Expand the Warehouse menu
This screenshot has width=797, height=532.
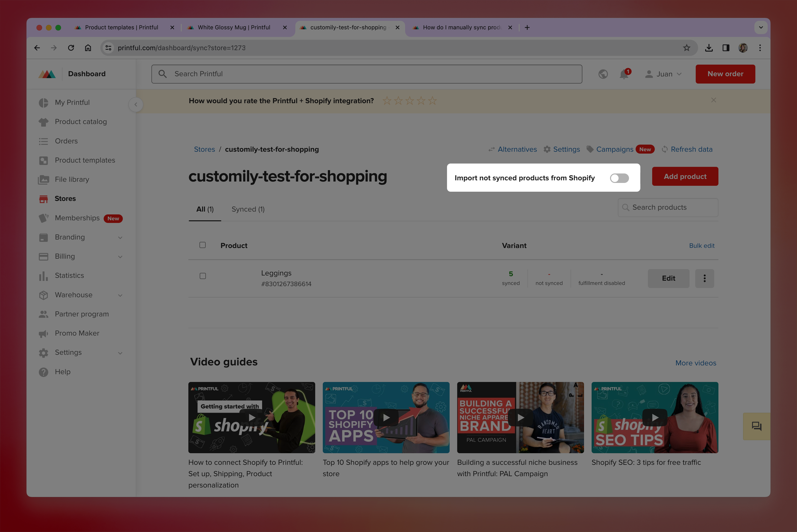(120, 295)
